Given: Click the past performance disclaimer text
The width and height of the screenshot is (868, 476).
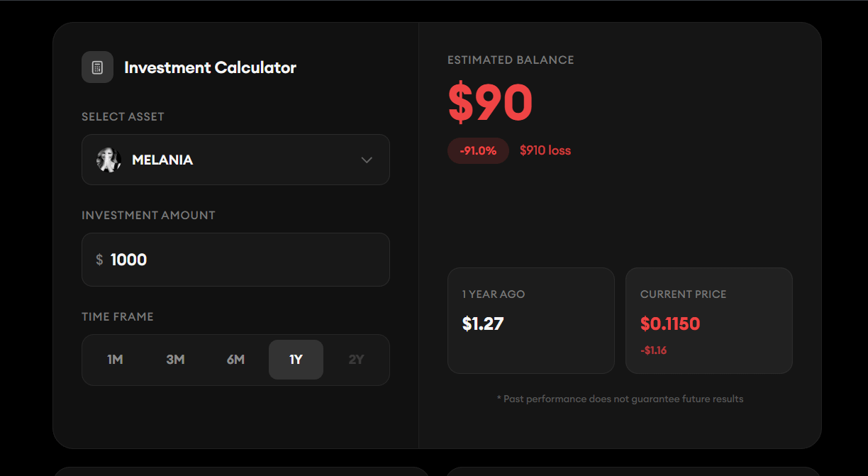Looking at the screenshot, I should point(620,399).
